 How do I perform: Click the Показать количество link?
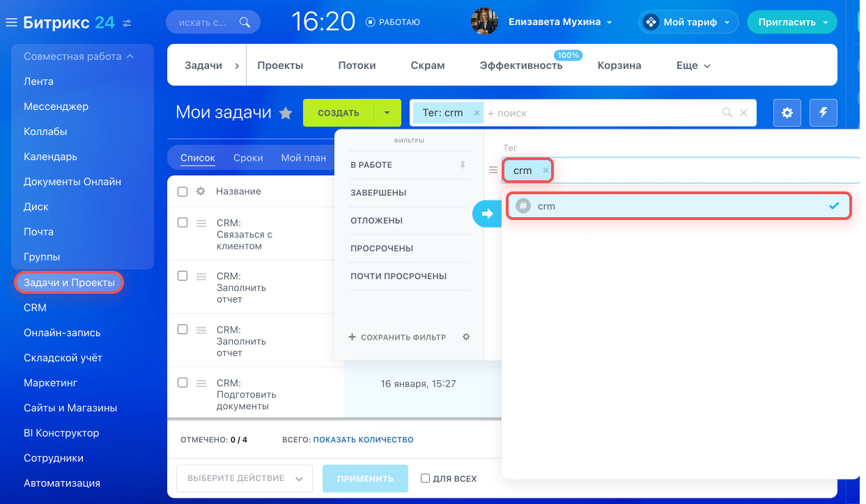(x=363, y=440)
